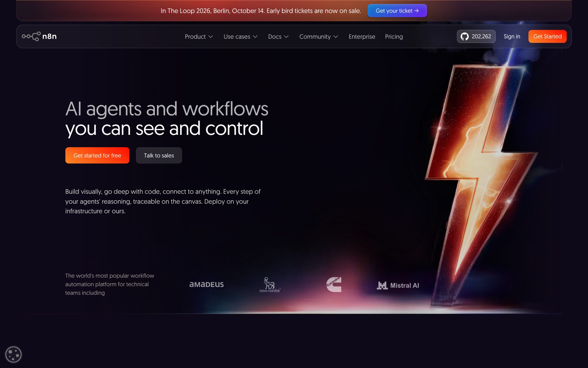Open the Community menu

point(319,37)
